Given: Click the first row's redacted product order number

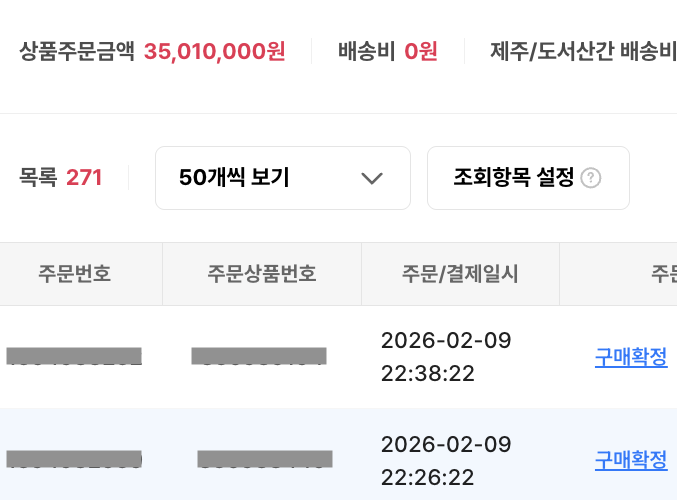Looking at the screenshot, I should [x=259, y=356].
